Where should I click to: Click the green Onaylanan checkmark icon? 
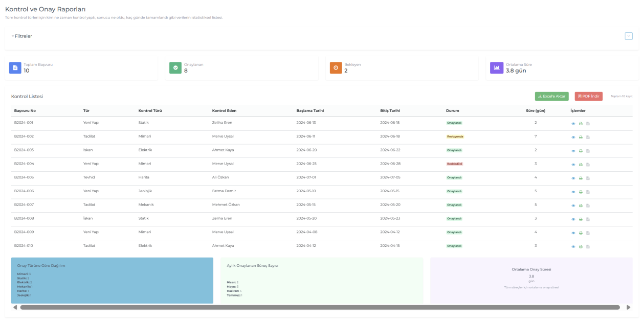pos(175,67)
